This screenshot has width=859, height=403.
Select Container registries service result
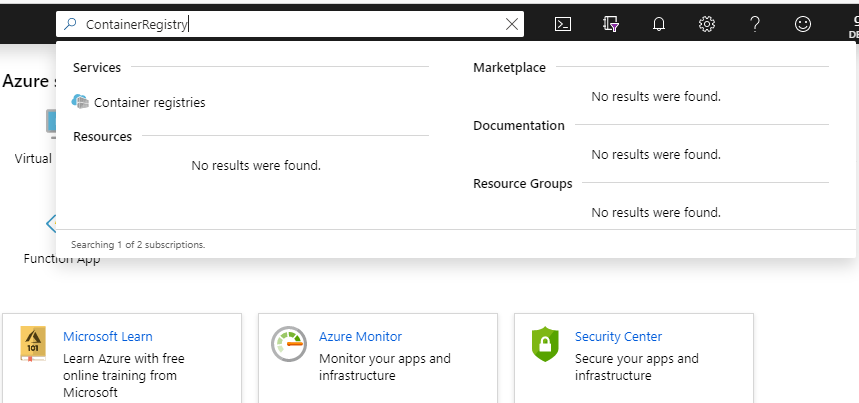coord(149,102)
